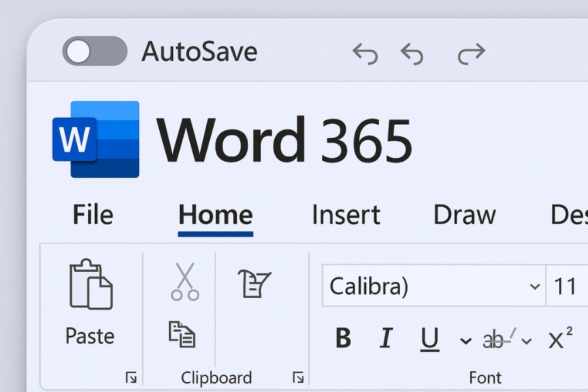Select the Format Painter icon
Viewport: 588px width, 392px height.
[x=253, y=284]
